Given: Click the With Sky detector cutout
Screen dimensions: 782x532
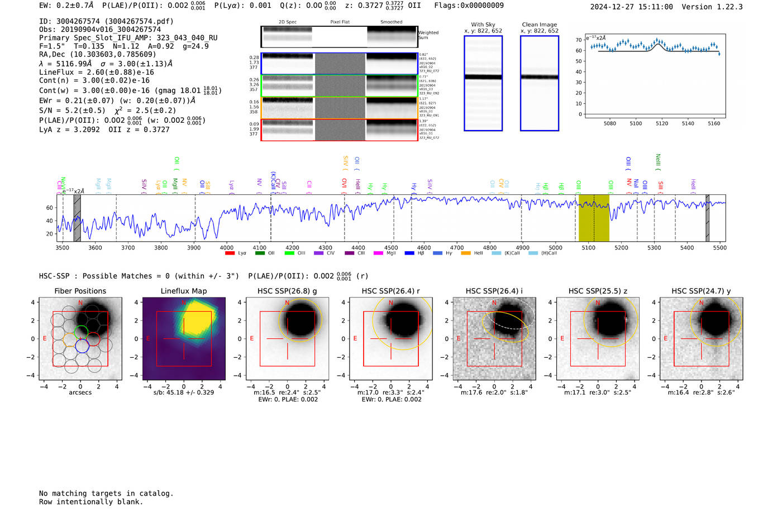Looking at the screenshot, I should (483, 83).
